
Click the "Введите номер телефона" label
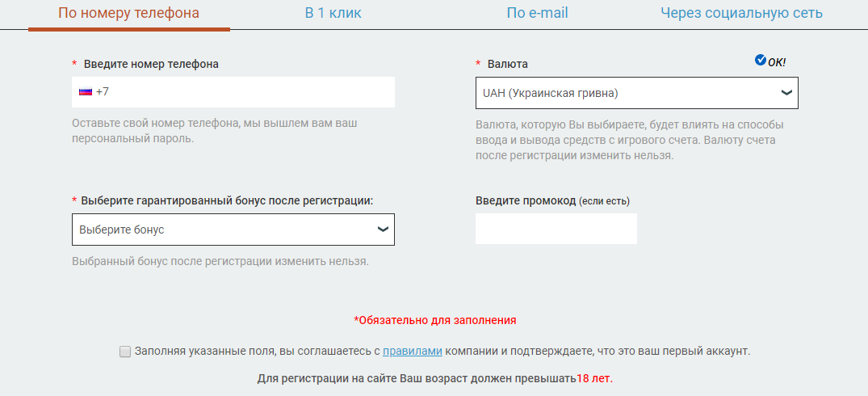click(x=151, y=64)
